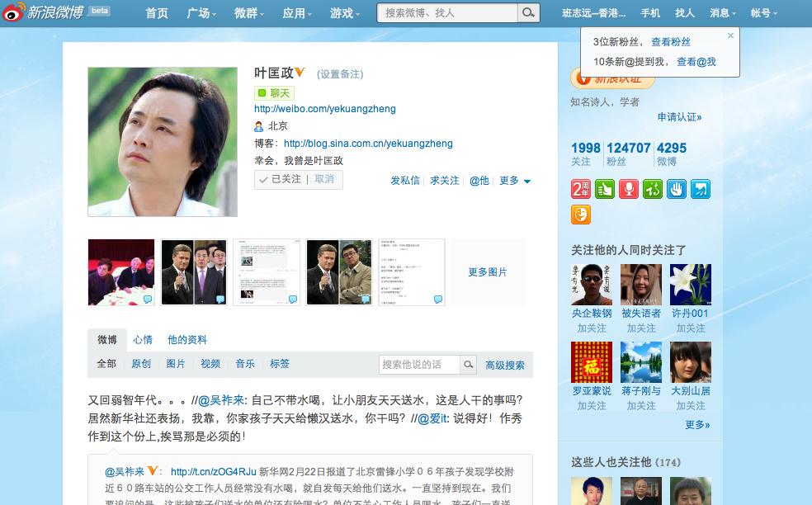Click the search icon beside 搜索他说的话

coord(468,365)
